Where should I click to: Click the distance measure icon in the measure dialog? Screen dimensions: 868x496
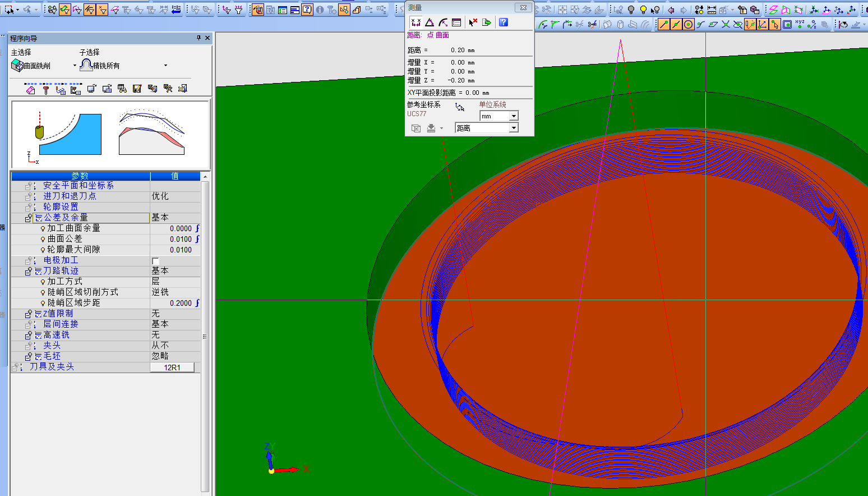[x=415, y=22]
